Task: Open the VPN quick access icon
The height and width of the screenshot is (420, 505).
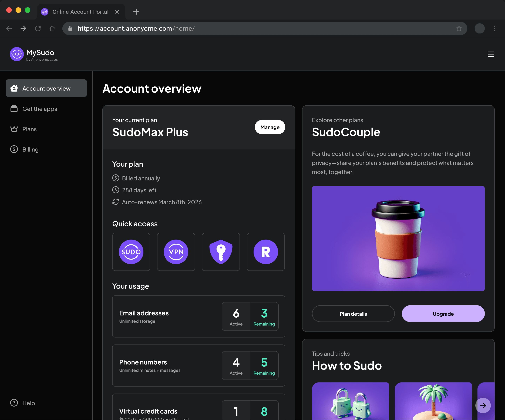Action: coord(176,252)
